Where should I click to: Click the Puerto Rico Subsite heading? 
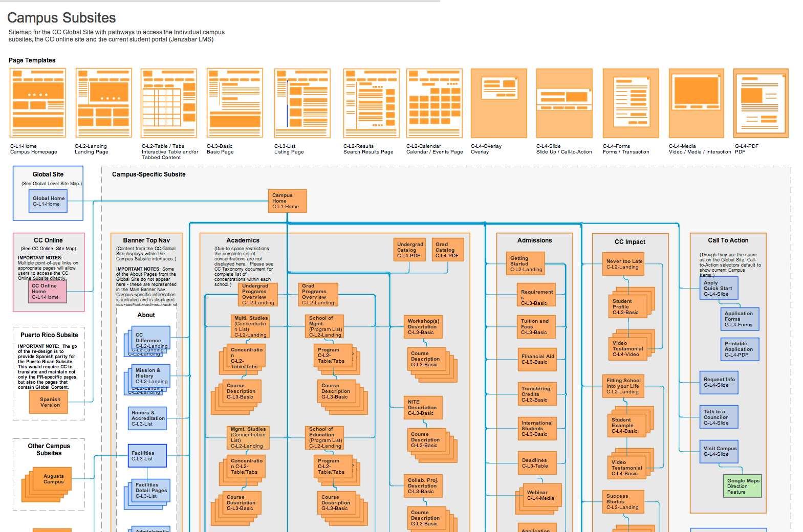click(x=49, y=335)
